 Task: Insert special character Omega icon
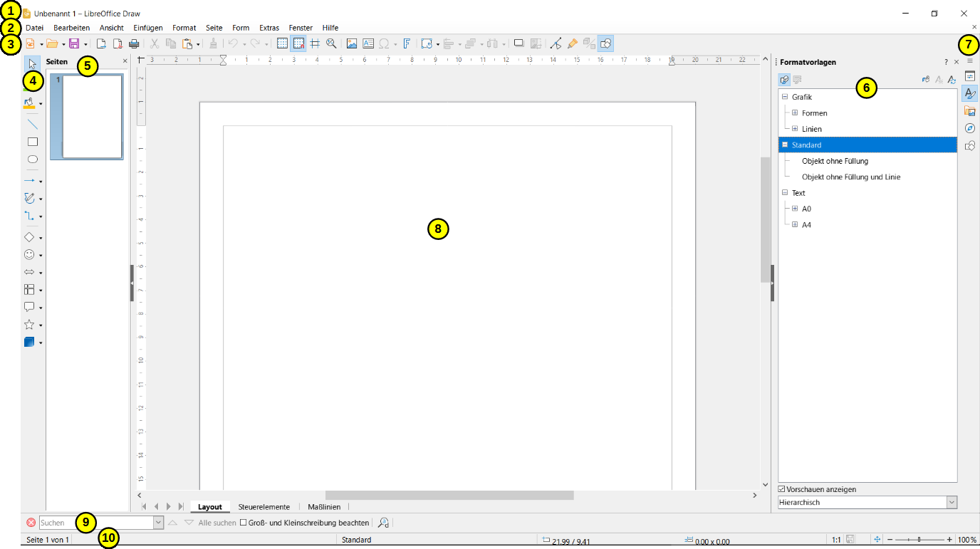[384, 43]
